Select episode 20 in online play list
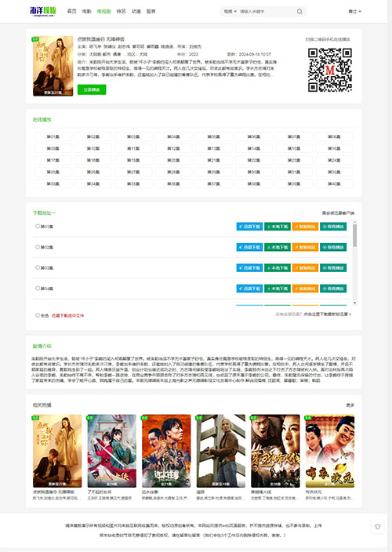 tap(173, 160)
